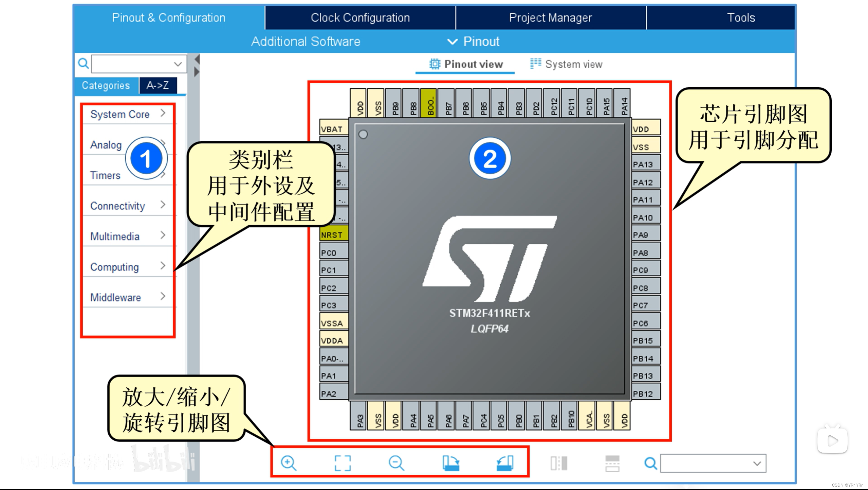The image size is (868, 490).
Task: Open the Pinout dropdown menu
Action: click(474, 41)
